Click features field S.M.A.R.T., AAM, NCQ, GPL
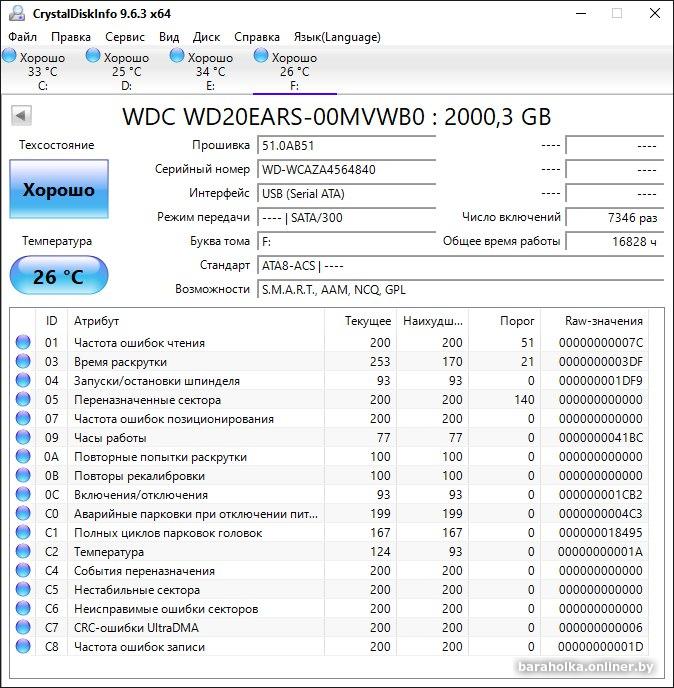 (x=460, y=290)
